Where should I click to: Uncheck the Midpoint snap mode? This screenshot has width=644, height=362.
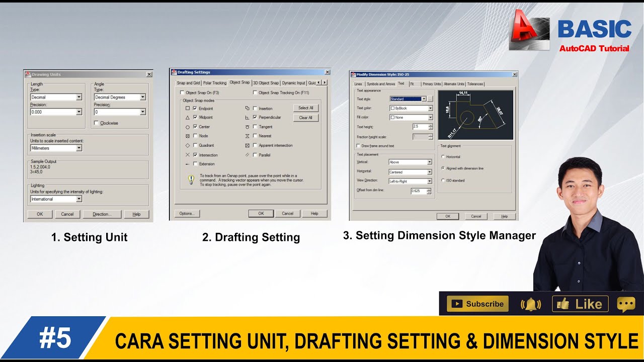point(195,117)
